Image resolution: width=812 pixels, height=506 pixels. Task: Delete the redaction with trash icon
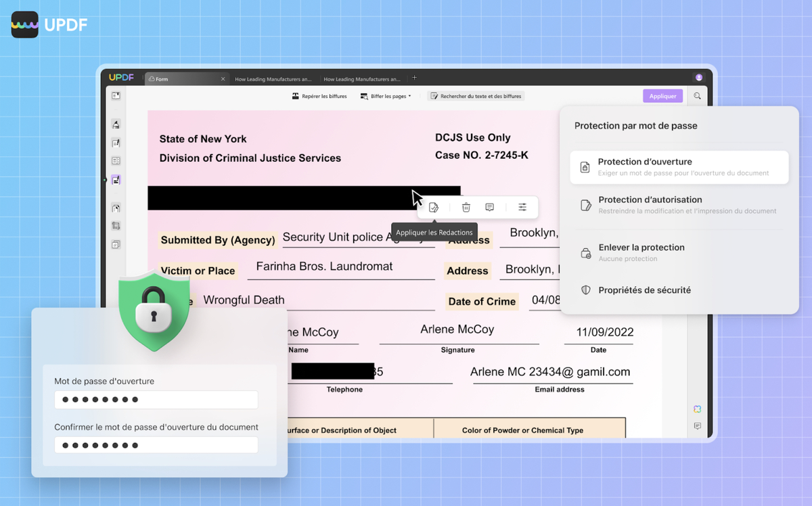coord(466,208)
